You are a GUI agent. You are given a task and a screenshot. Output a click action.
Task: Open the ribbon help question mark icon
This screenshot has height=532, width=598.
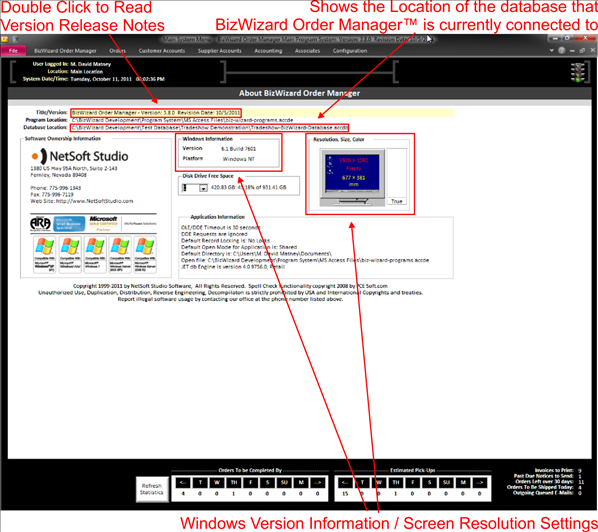561,50
